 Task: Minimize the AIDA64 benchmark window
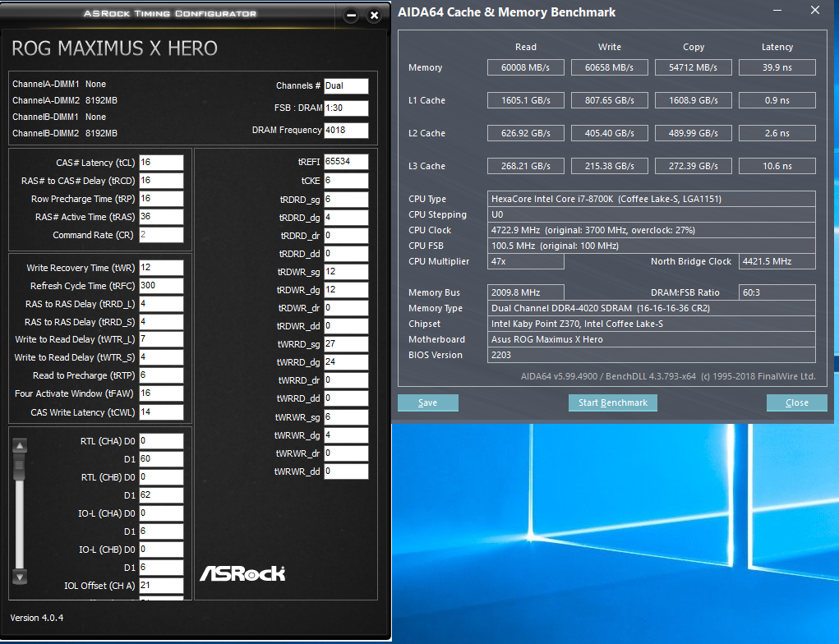coord(778,10)
